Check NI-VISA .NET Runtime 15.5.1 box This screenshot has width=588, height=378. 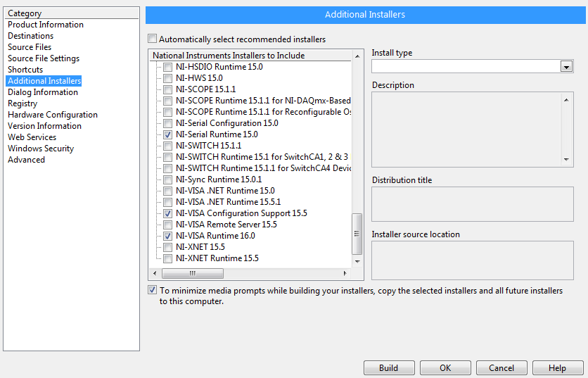click(167, 202)
